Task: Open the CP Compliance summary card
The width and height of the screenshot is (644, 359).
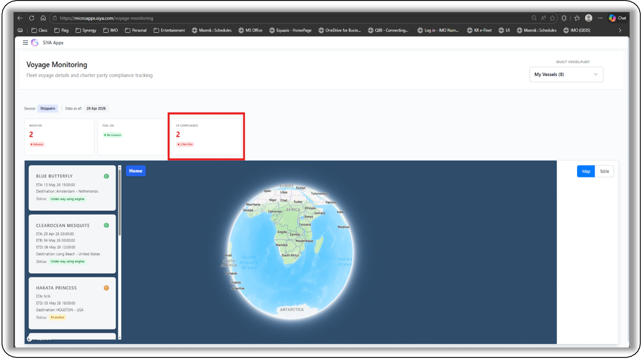Action: (x=206, y=137)
